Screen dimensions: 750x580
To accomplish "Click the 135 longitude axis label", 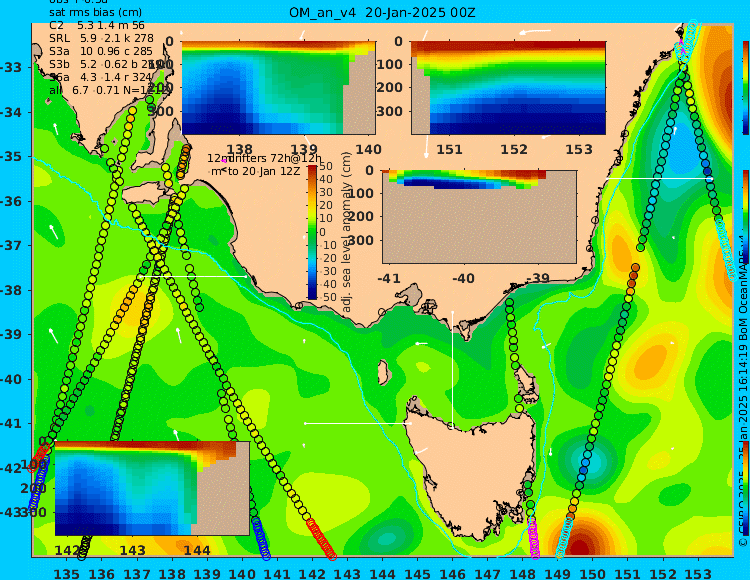I will pos(66,573).
